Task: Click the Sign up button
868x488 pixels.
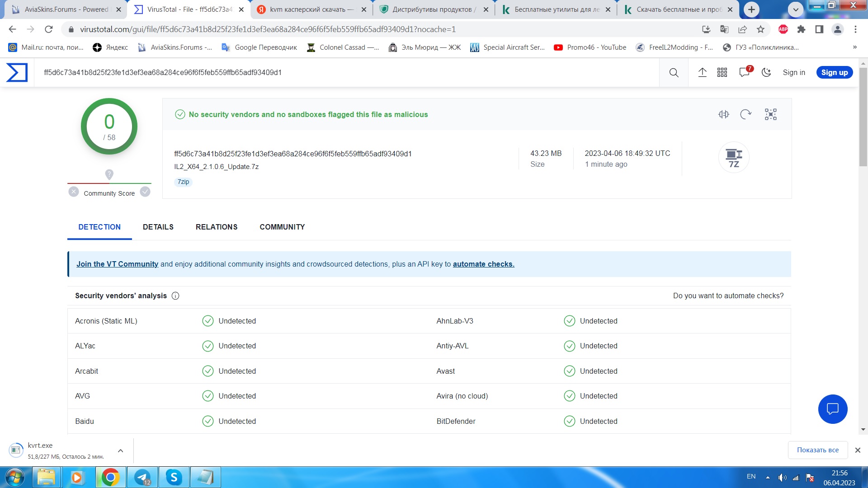Action: click(835, 73)
